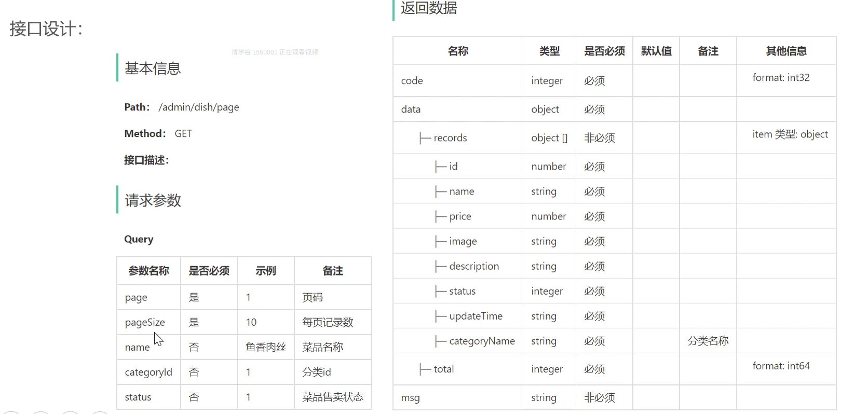Click the total field name

[x=444, y=369]
